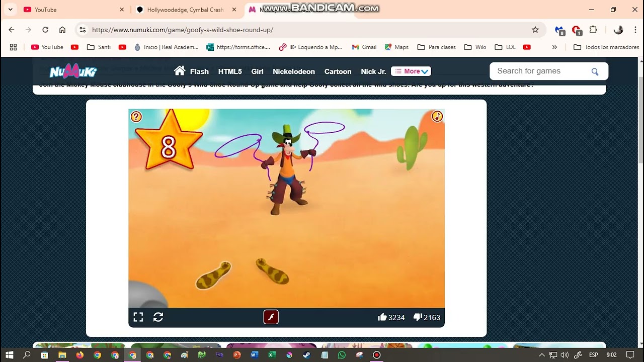
Task: Open Windows taskbar search
Action: pyautogui.click(x=27, y=355)
